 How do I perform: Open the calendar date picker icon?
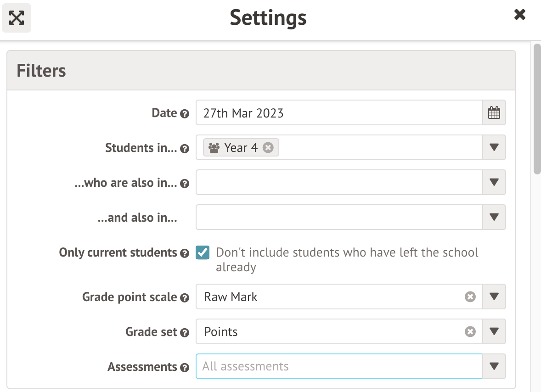coord(494,113)
